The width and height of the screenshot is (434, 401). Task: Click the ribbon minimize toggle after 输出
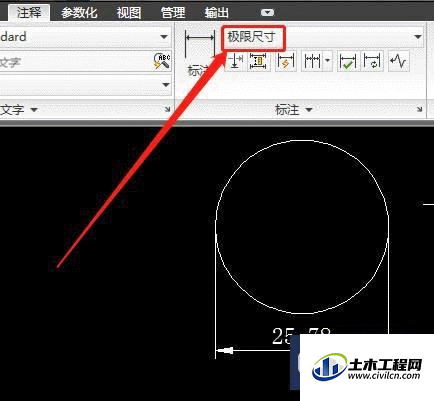[267, 13]
